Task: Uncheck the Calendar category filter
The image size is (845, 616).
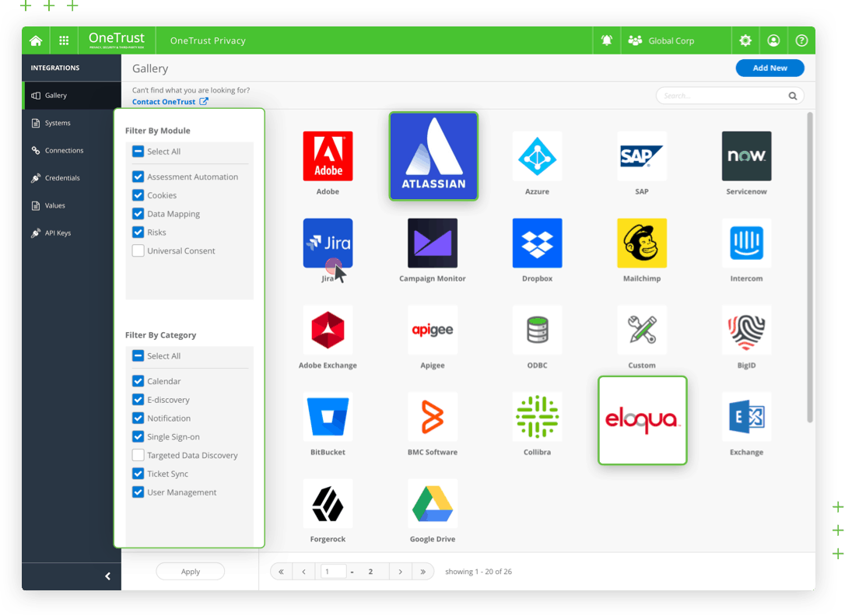Action: coord(138,381)
